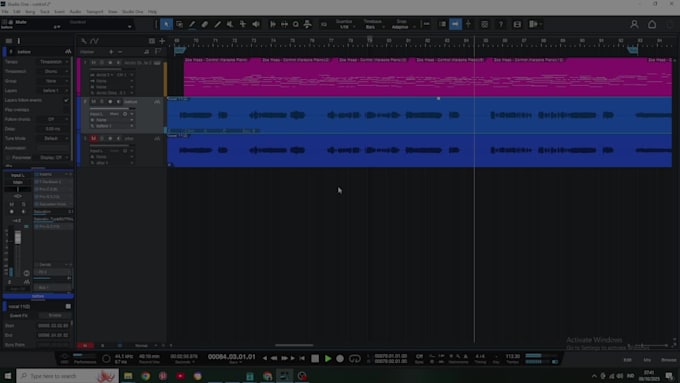Click the before channel name bar
This screenshot has width=680, height=383.
tap(38, 296)
